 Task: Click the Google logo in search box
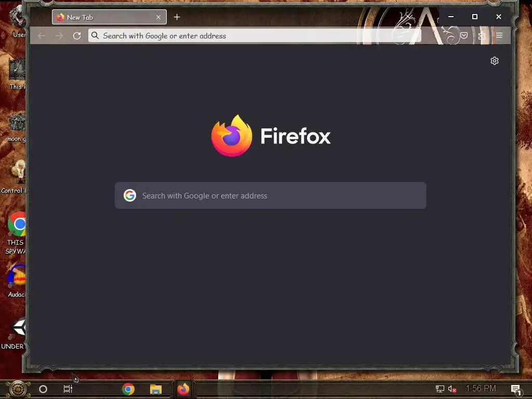[129, 195]
